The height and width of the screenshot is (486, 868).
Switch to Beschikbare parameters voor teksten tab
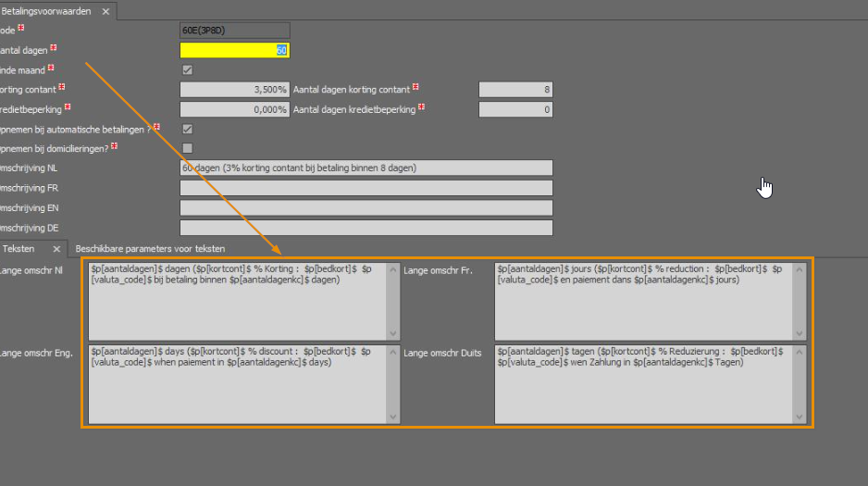pyautogui.click(x=150, y=249)
